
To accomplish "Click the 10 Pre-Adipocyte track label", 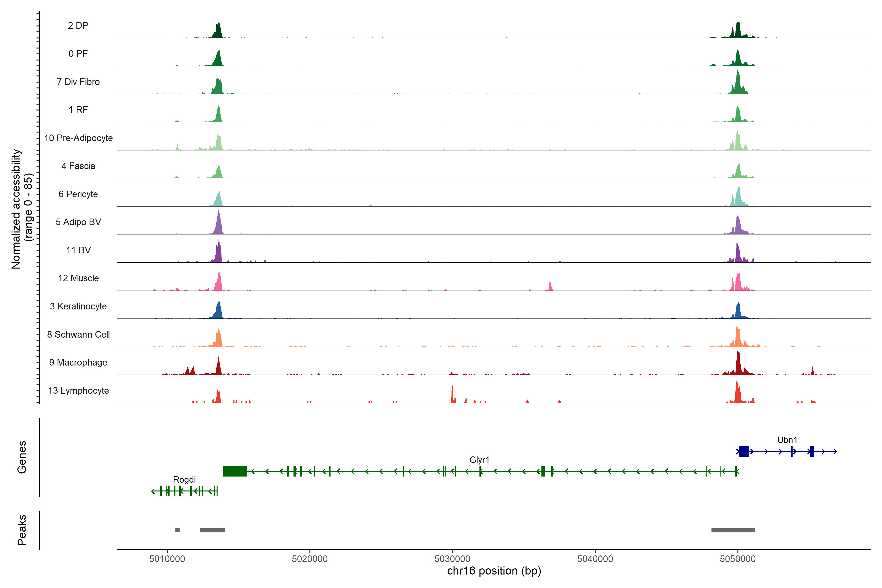I will coord(78,138).
